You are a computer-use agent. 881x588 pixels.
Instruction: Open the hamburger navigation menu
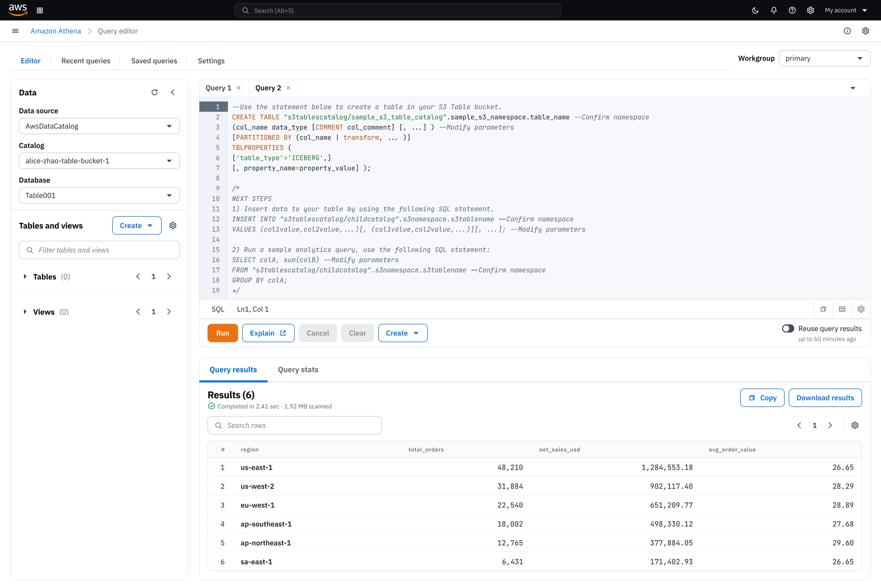point(15,31)
